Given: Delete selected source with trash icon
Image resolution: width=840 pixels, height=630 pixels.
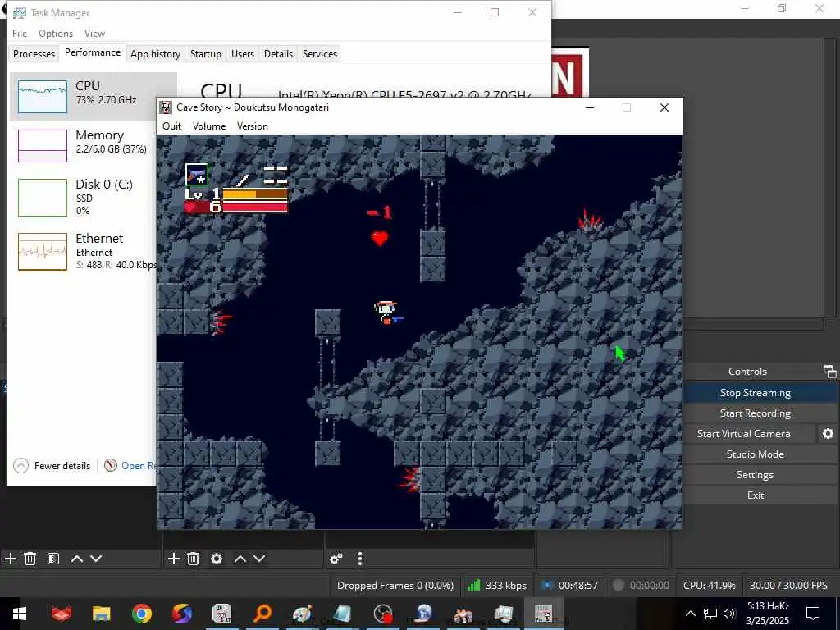Looking at the screenshot, I should click(x=194, y=559).
